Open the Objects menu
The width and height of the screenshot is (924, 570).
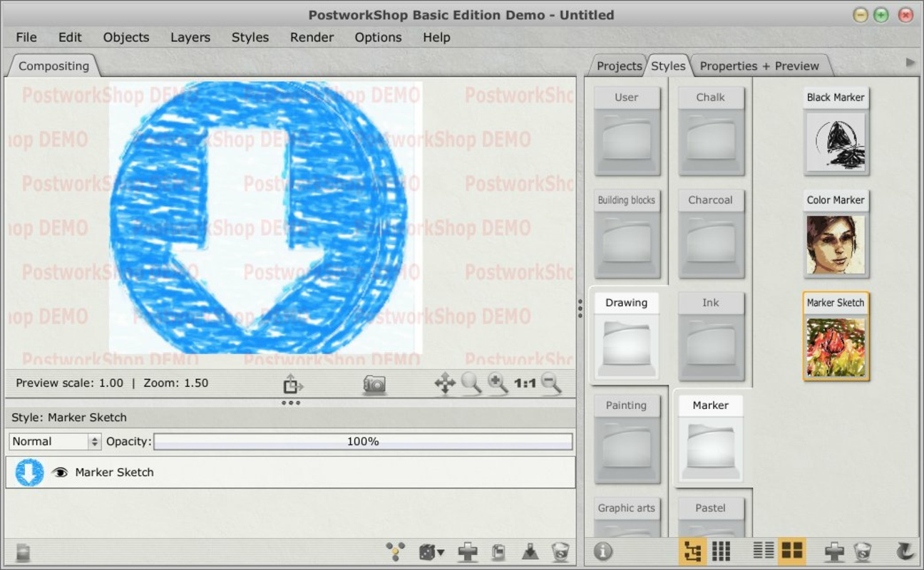[126, 37]
